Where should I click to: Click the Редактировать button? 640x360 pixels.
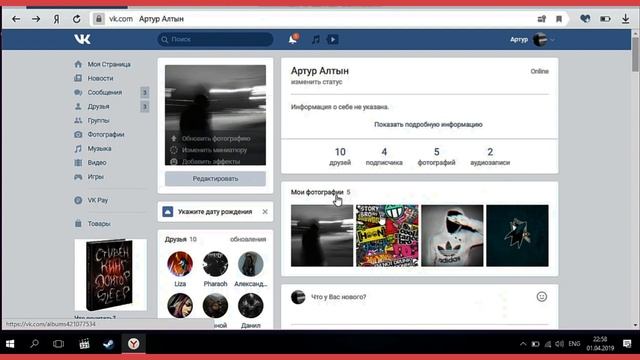click(215, 179)
